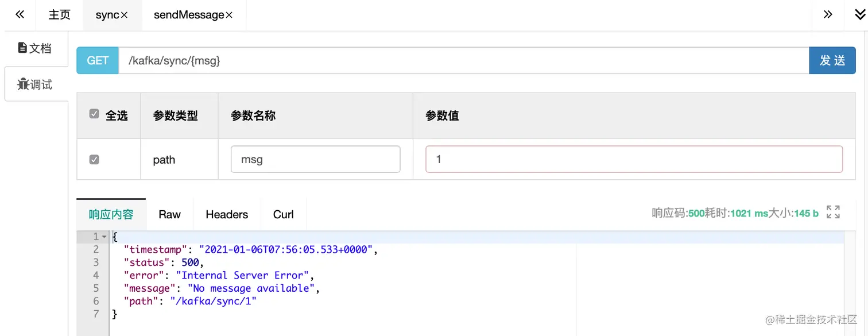The image size is (868, 336).
Task: Close the sync tab
Action: tap(124, 16)
